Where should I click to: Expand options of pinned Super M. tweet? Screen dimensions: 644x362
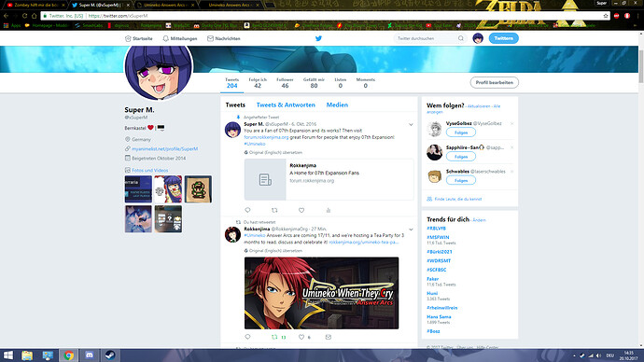pyautogui.click(x=411, y=124)
